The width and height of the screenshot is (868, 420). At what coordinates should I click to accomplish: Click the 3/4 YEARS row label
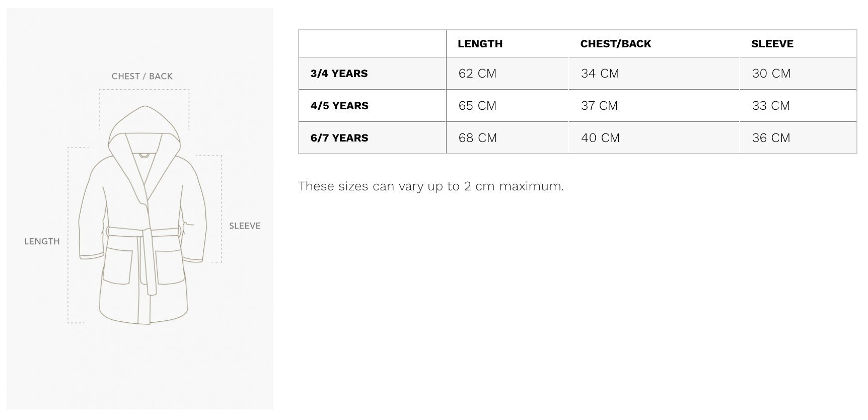[x=339, y=74]
